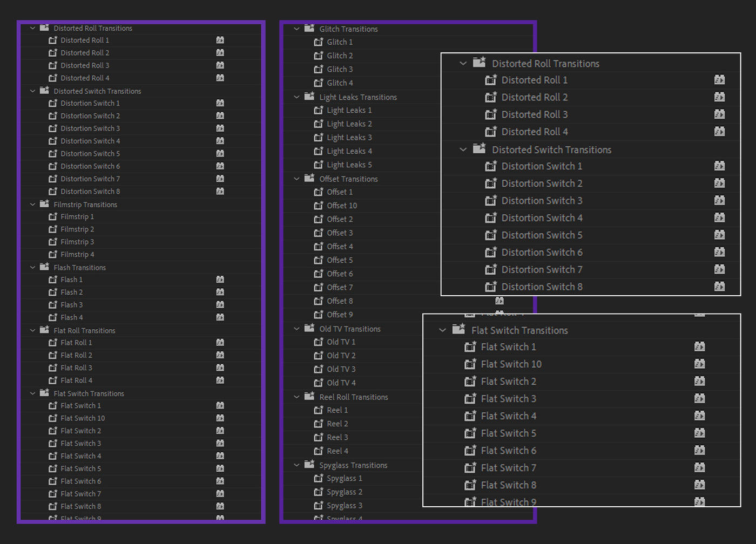Select the Light Leaks 1 preset
756x544 pixels.
pos(349,110)
